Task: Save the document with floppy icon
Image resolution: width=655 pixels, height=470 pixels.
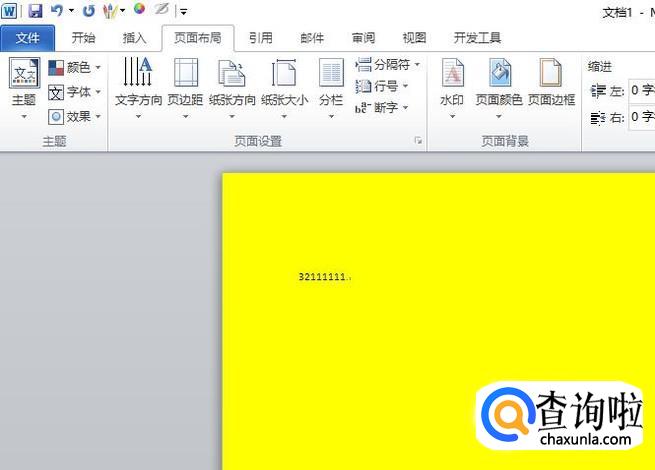Action: click(35, 11)
